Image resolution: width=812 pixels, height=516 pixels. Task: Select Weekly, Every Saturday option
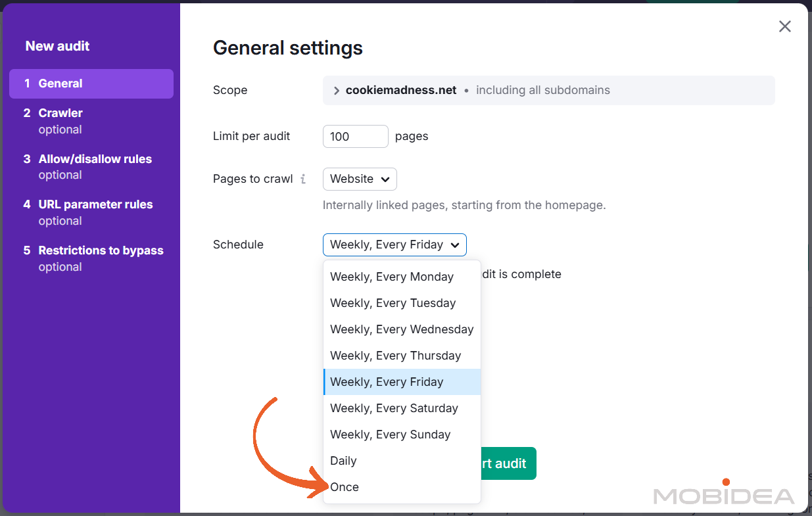[394, 408]
